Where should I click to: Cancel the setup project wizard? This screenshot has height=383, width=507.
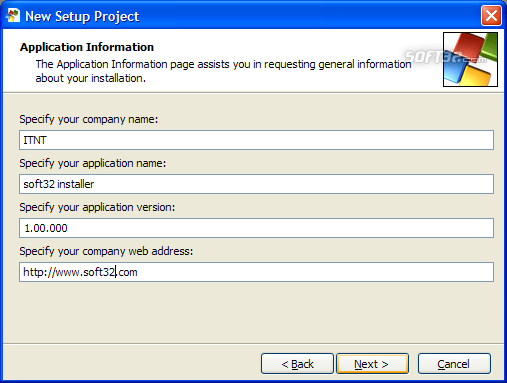[x=454, y=364]
